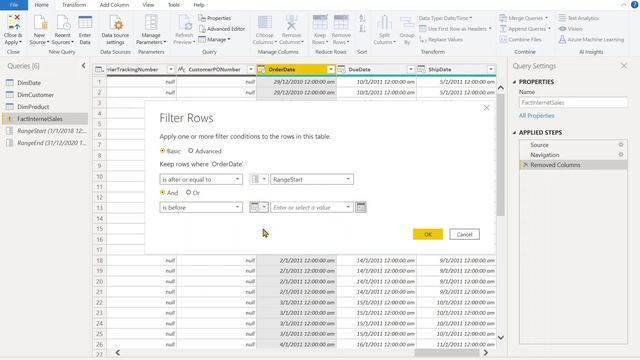Switch to the View tab
640x360 pixels.
click(x=148, y=5)
